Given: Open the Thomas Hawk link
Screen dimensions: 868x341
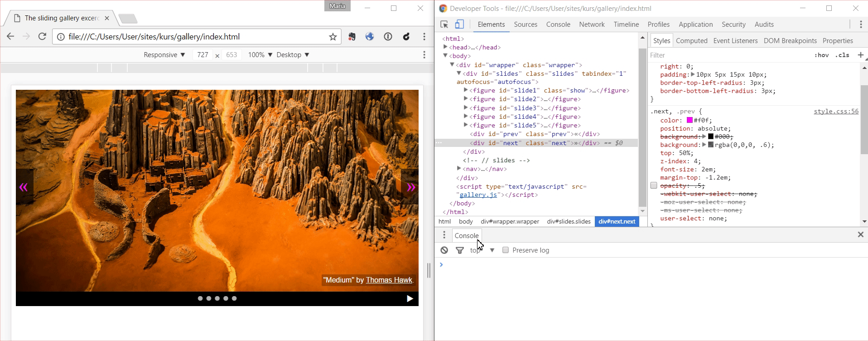Looking at the screenshot, I should (x=389, y=280).
